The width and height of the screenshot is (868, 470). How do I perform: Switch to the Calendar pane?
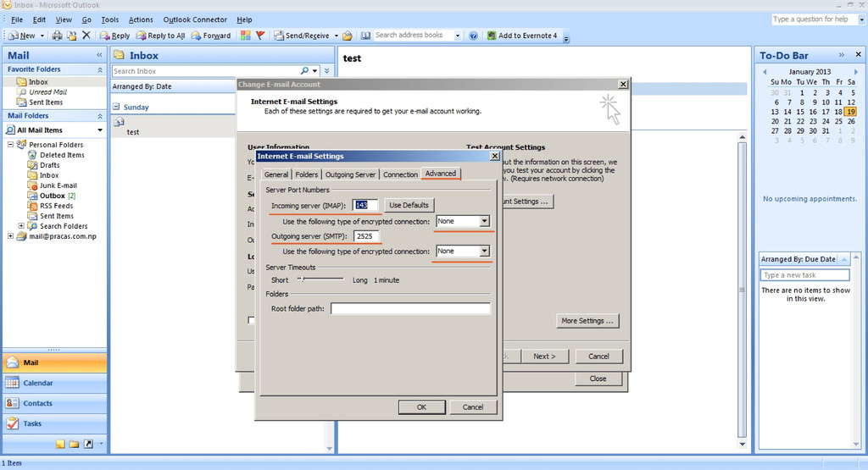click(55, 383)
